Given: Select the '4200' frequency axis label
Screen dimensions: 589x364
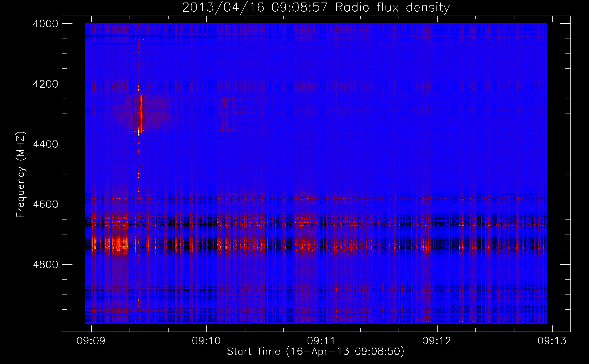Looking at the screenshot, I should (x=46, y=84).
